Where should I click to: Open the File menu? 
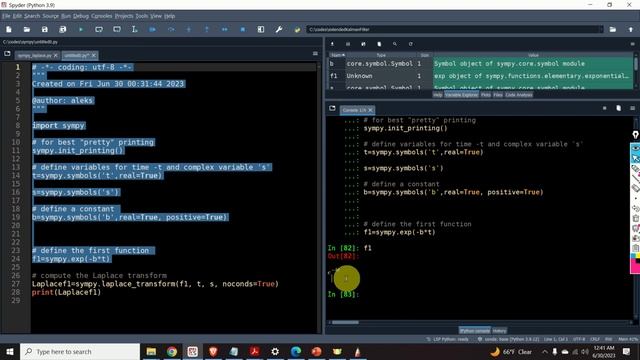[6, 16]
